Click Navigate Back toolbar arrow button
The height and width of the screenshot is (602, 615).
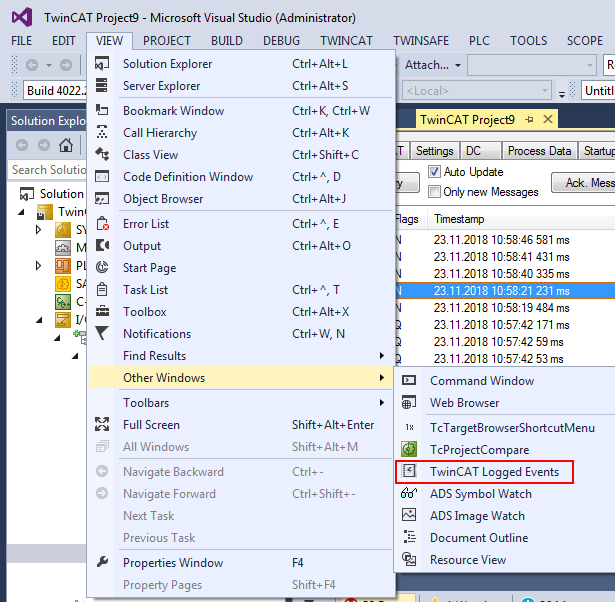[32, 65]
